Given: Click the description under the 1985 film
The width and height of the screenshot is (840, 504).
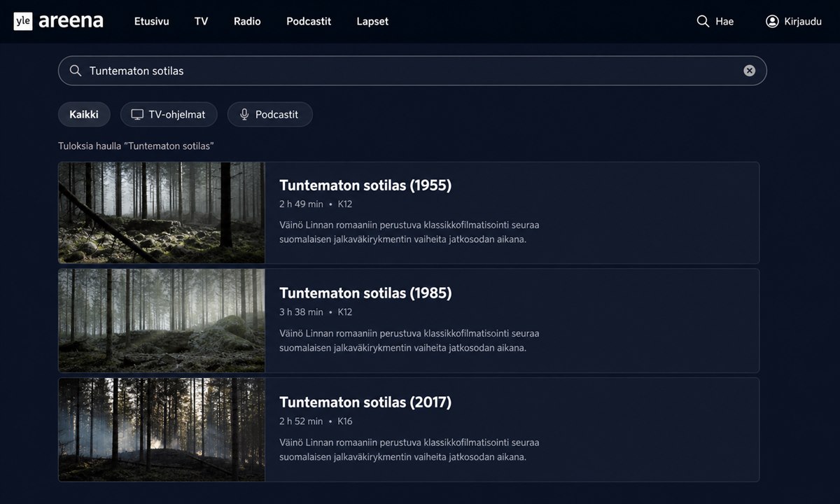Looking at the screenshot, I should click(x=409, y=340).
